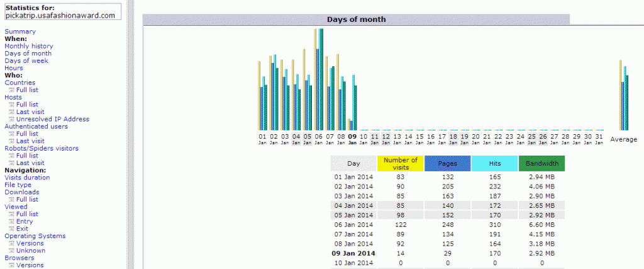Go to Monthly history report
This screenshot has height=269, width=644.
pos(29,46)
